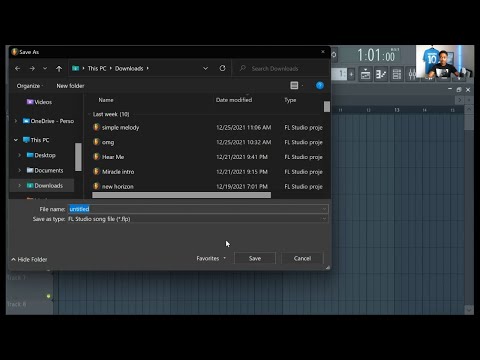
Task: Select Documents in navigation tree
Action: pos(45,170)
